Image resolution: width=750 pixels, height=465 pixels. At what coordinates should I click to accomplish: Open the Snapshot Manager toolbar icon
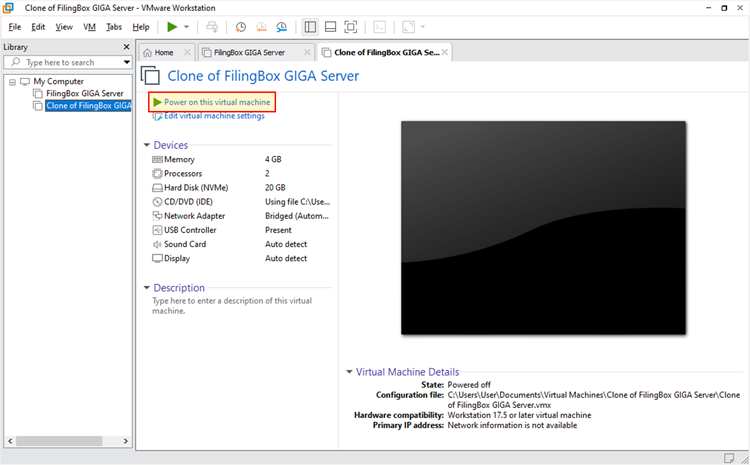281,27
